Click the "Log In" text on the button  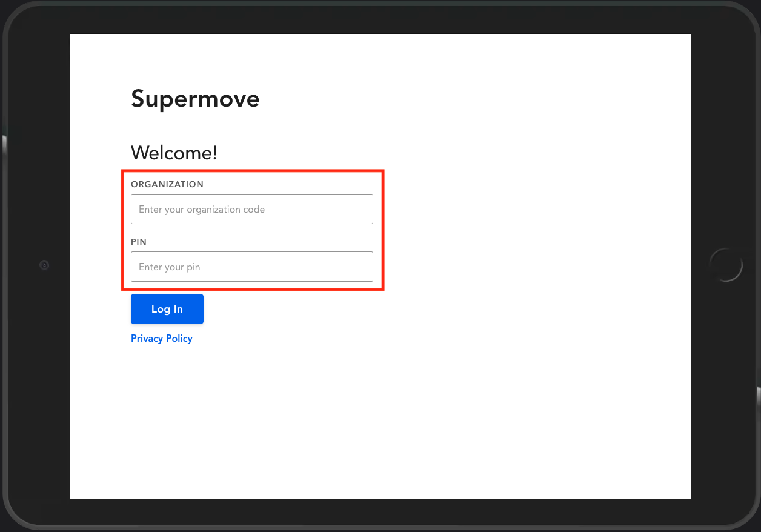pos(167,309)
